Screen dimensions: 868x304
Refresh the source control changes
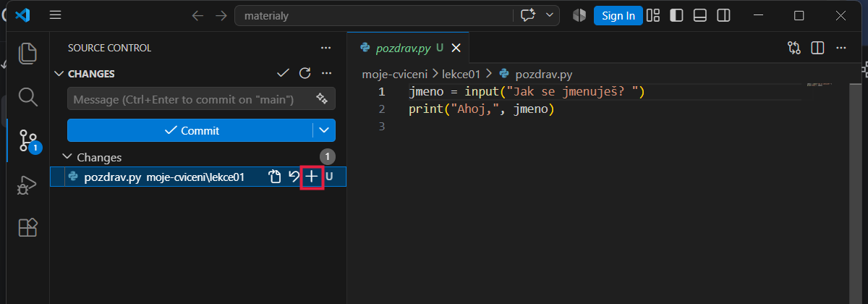coord(305,73)
